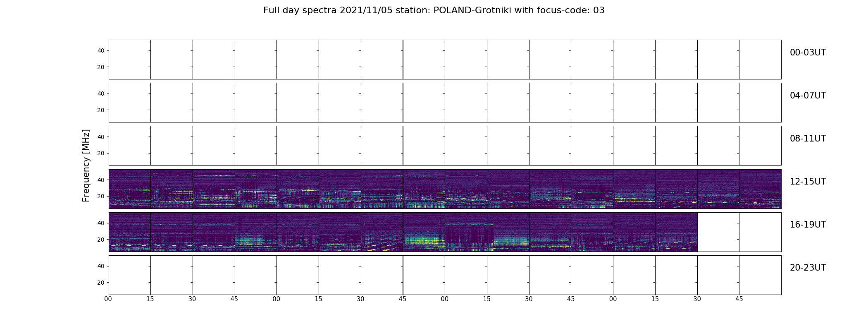868x331 pixels.
Task: Select the "12-15UT" row label
Action: pos(808,182)
